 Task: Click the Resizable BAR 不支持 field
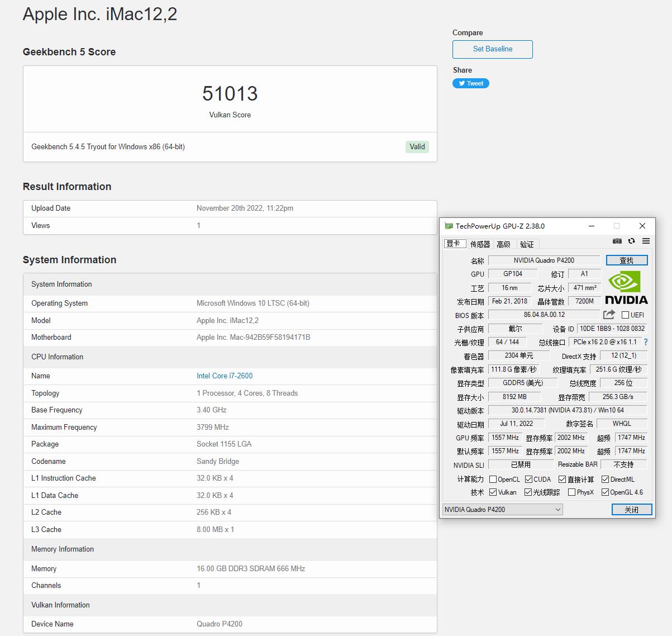click(x=623, y=464)
